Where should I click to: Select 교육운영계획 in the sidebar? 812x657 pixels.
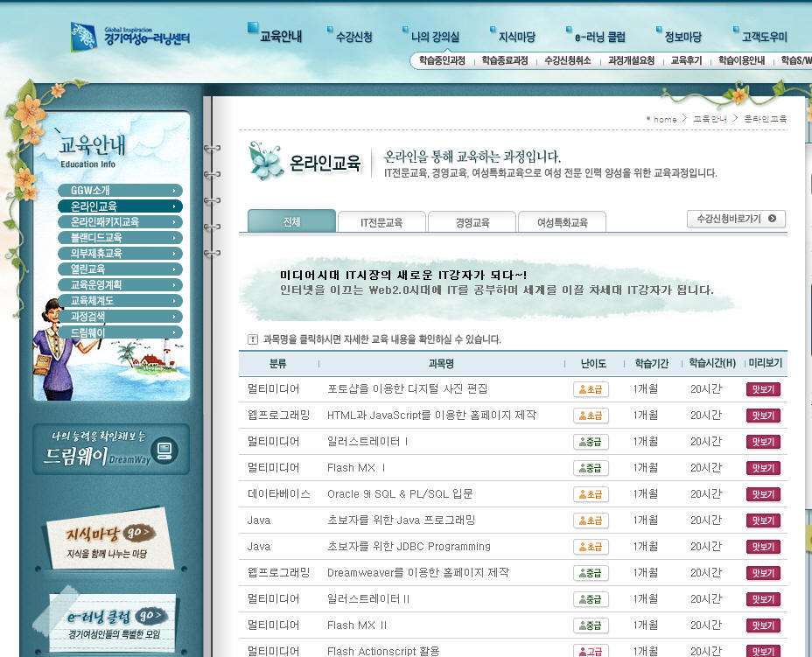120,284
